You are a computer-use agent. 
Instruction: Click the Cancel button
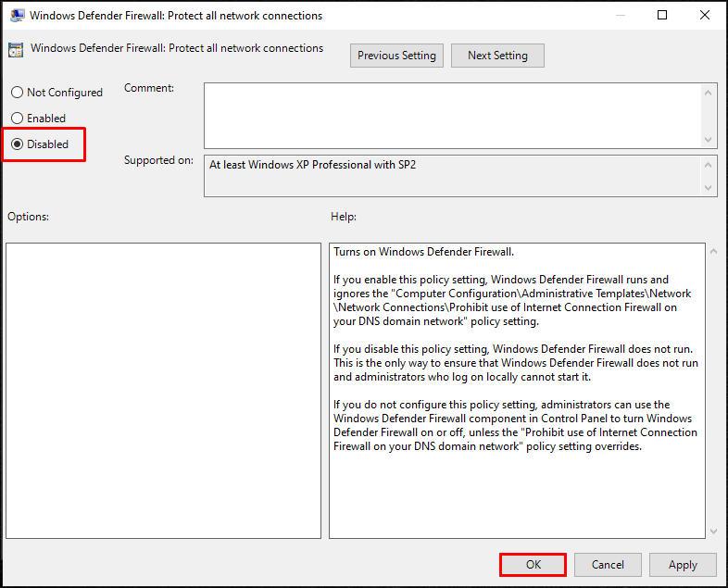(x=608, y=565)
